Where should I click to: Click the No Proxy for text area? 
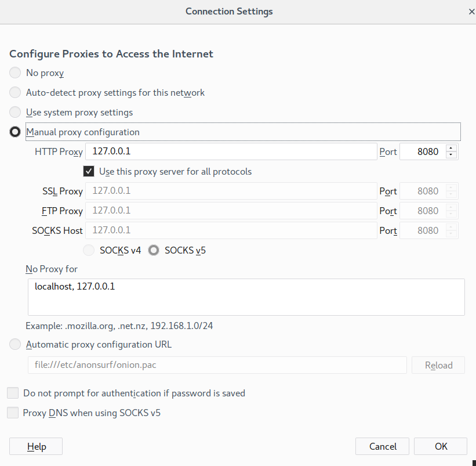pos(246,297)
